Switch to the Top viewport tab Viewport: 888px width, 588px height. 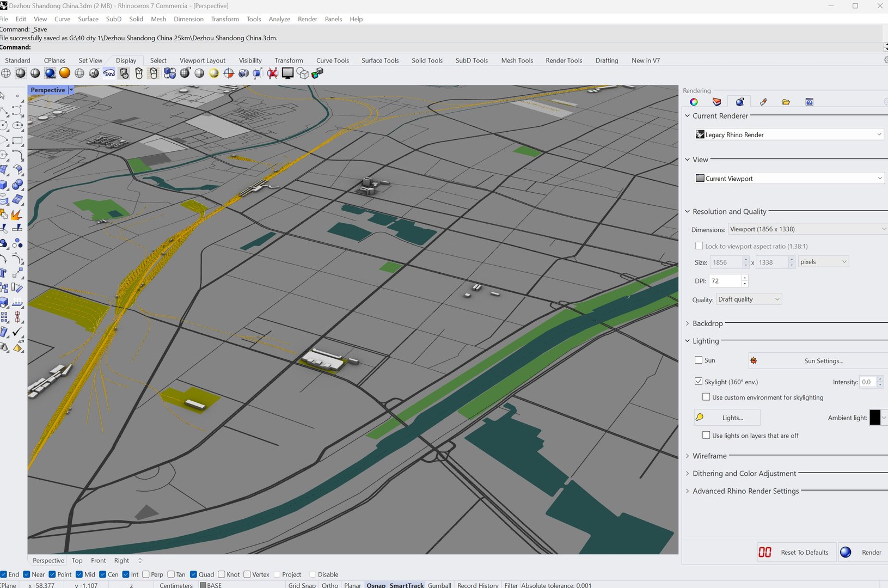[77, 560]
